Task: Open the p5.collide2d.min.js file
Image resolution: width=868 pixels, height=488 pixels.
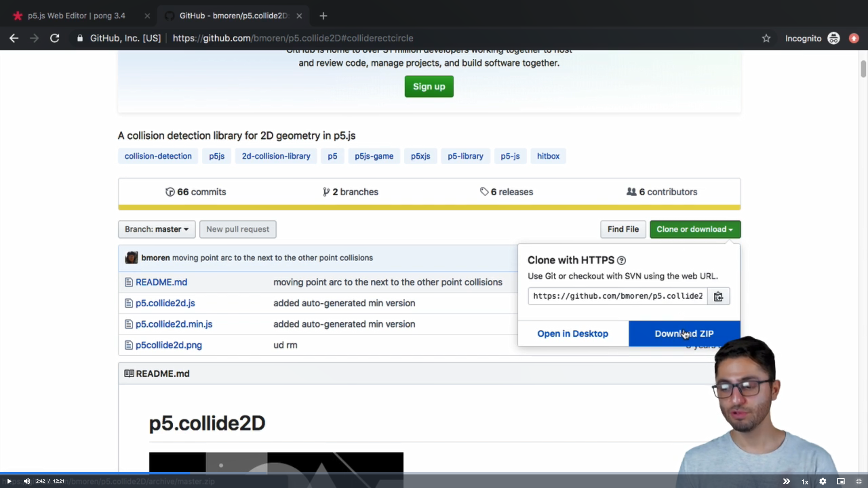Action: click(174, 324)
